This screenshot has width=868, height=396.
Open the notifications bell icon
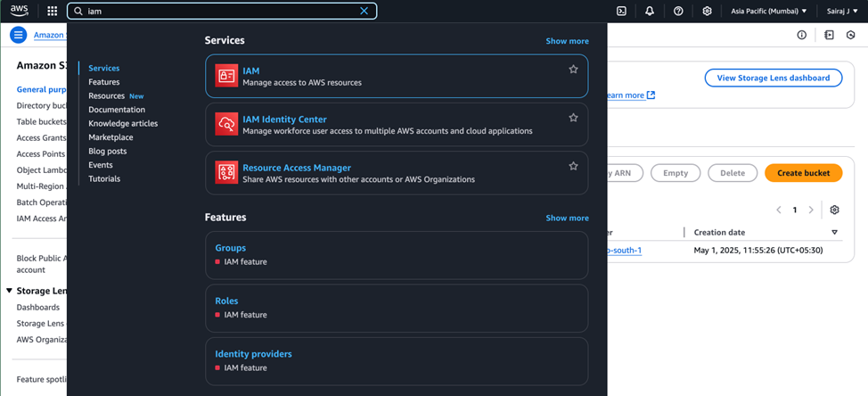click(x=650, y=11)
